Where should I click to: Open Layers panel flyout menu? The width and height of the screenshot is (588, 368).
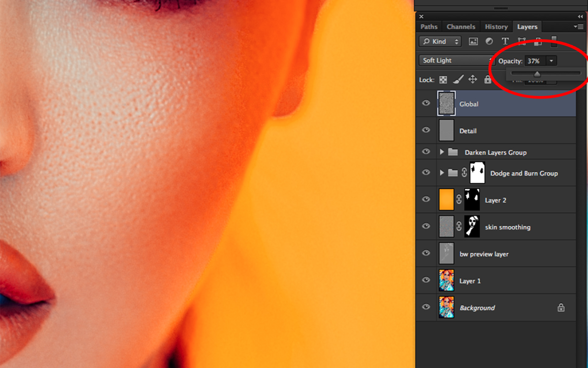(x=579, y=27)
